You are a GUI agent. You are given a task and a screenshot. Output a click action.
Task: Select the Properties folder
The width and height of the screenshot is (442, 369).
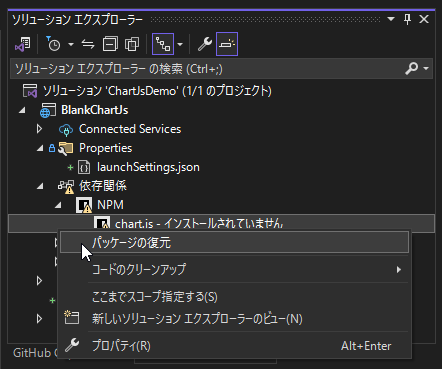click(x=105, y=148)
